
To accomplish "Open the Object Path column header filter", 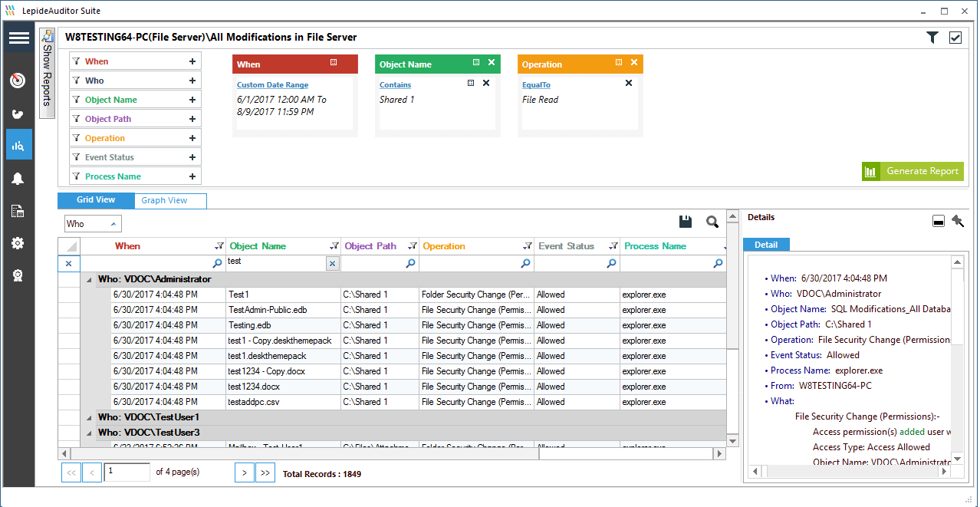I will pyautogui.click(x=413, y=246).
